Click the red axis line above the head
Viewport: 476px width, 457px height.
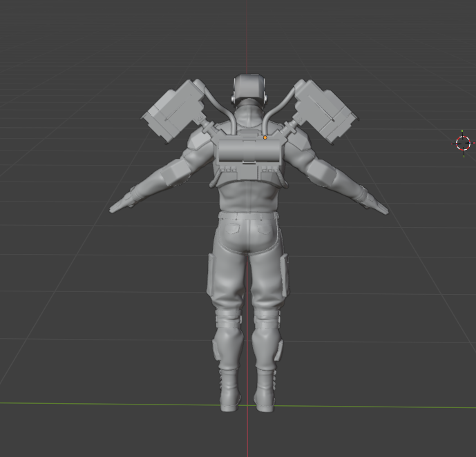click(x=247, y=35)
